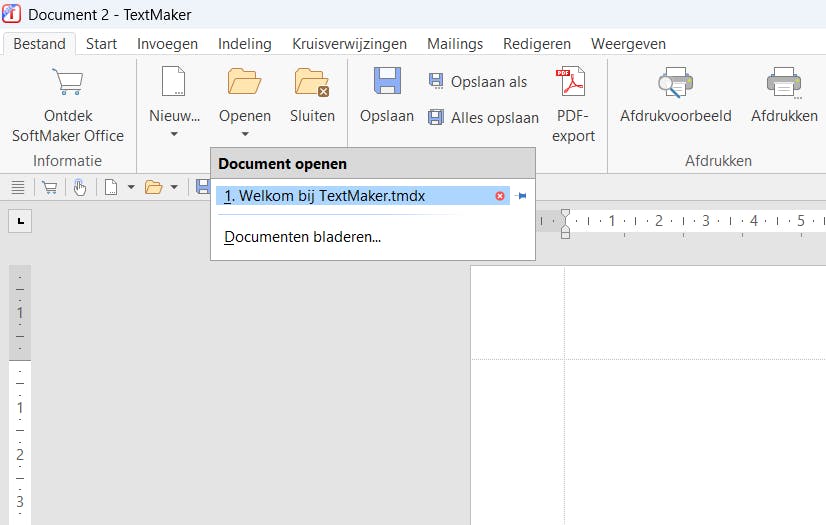Open the Indeling tab
Screen dimensions: 826x525
(x=244, y=44)
